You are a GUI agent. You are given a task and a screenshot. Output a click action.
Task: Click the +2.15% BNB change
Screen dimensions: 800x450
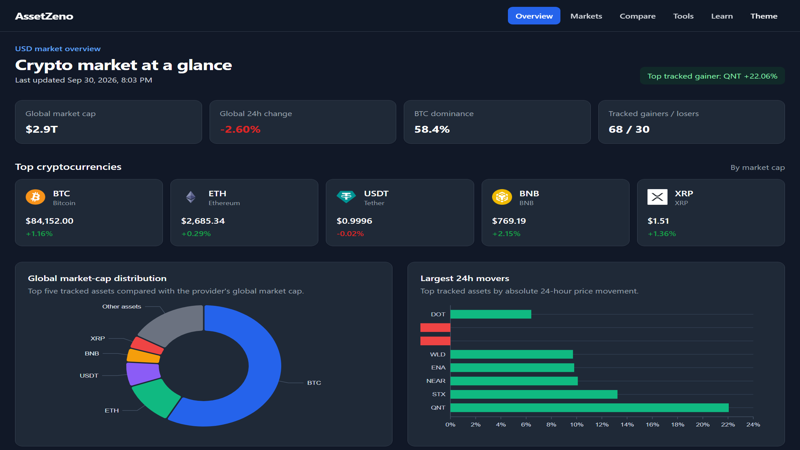coord(506,234)
